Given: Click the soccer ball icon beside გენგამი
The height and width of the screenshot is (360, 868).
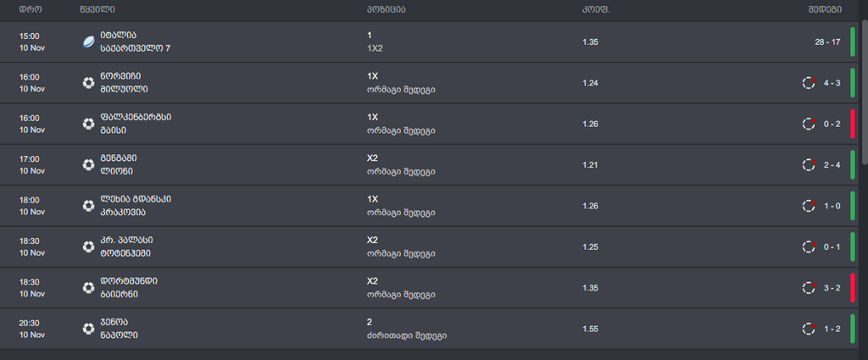Looking at the screenshot, I should pos(88,165).
